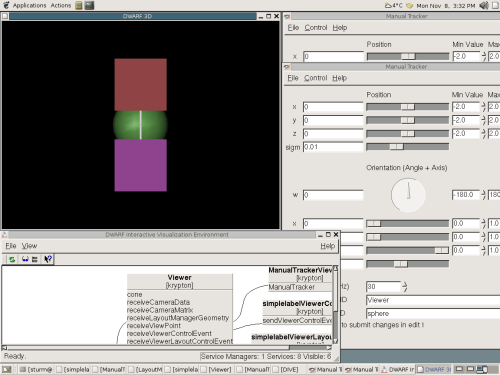Image resolution: width=500 pixels, height=375 pixels.
Task: Click orientation axis x slider below the dial
Action: click(407, 223)
